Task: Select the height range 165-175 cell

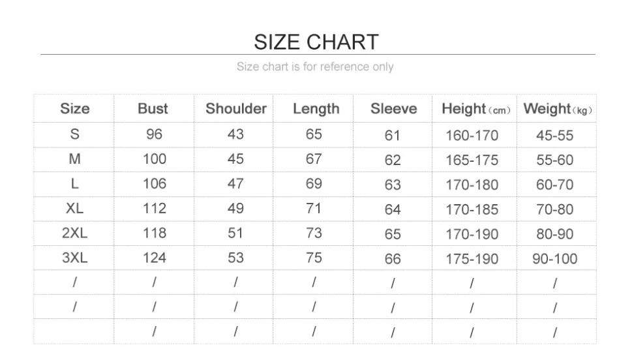Action: tap(472, 160)
